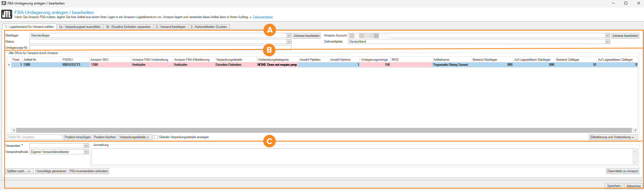Click the Artikel-Nr. eingeben input field

pos(35,137)
